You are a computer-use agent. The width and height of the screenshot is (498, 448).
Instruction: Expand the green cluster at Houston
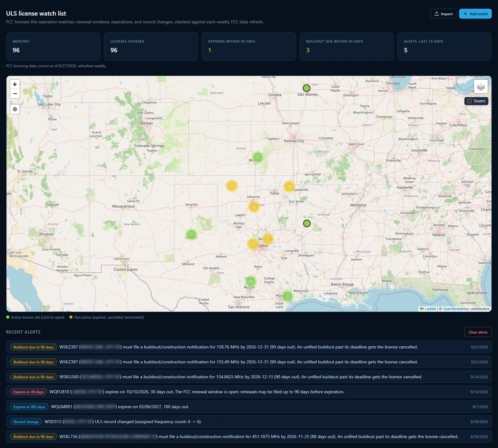click(x=287, y=296)
